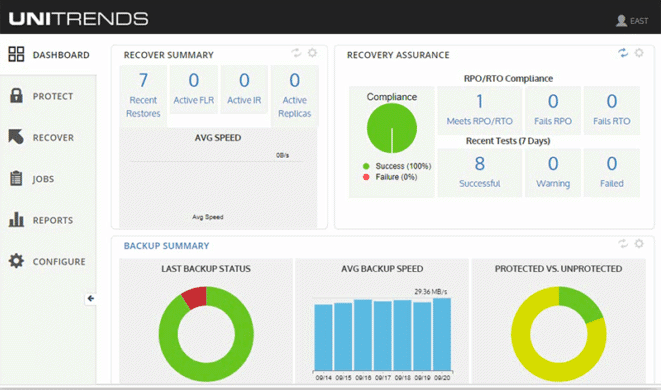Click the 09/17 bar in Avg Backup Speed
Viewport: 661px width, 390px height.
tap(383, 336)
